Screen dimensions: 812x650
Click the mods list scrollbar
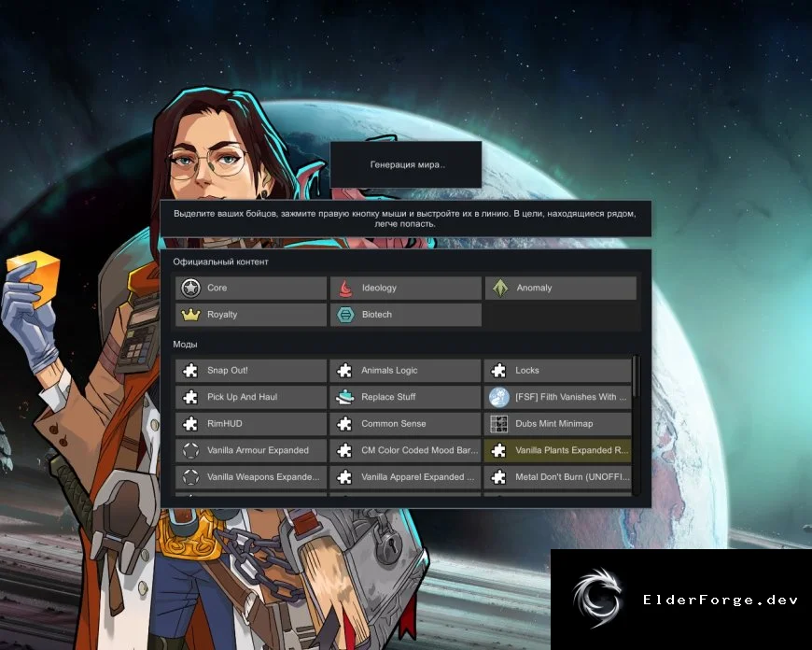[636, 425]
